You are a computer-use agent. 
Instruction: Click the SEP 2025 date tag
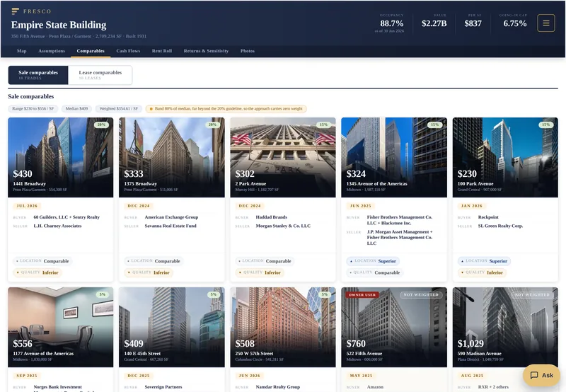coord(27,376)
